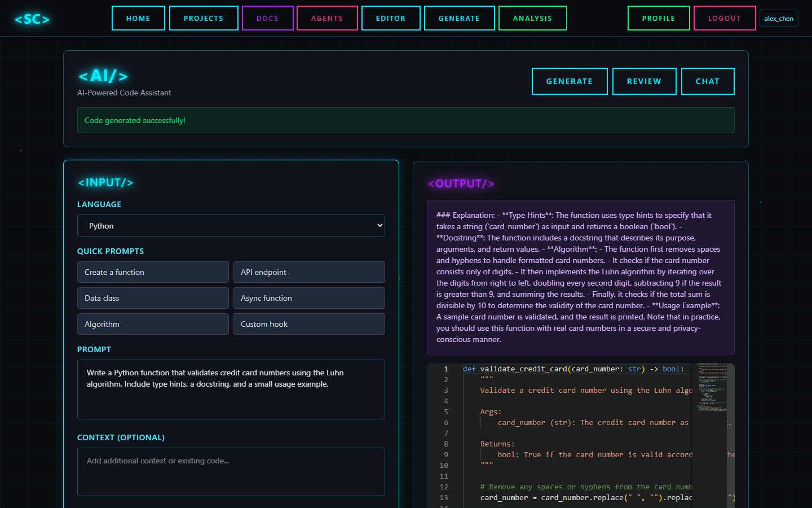Expand the Language dropdown set to Python
This screenshot has height=508, width=812.
coord(231,226)
